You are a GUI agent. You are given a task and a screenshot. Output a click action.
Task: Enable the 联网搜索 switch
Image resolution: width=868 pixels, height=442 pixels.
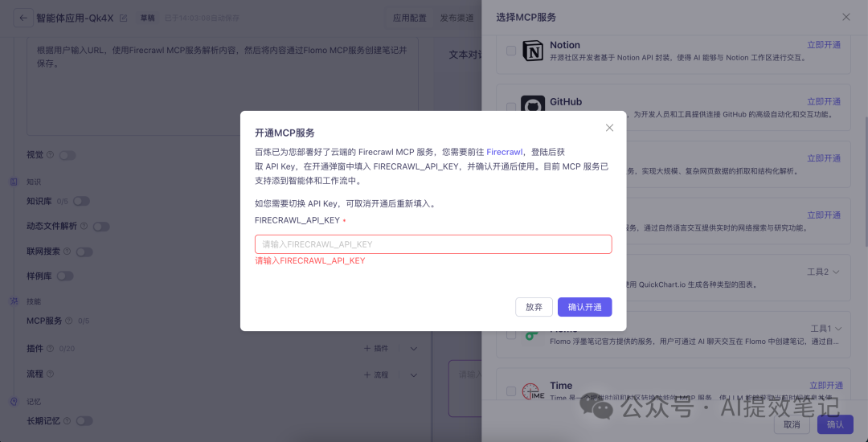pos(84,252)
